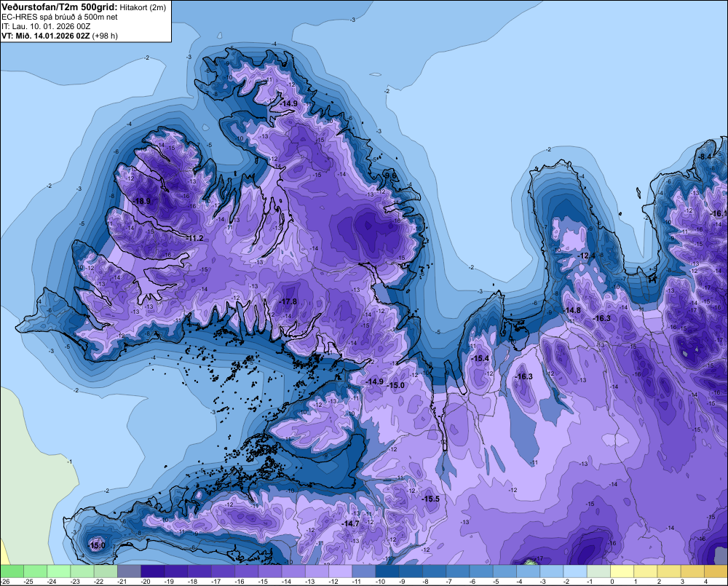728x586 pixels.
Task: Select the legend swatch between -14 and -13
Action: click(x=293, y=571)
